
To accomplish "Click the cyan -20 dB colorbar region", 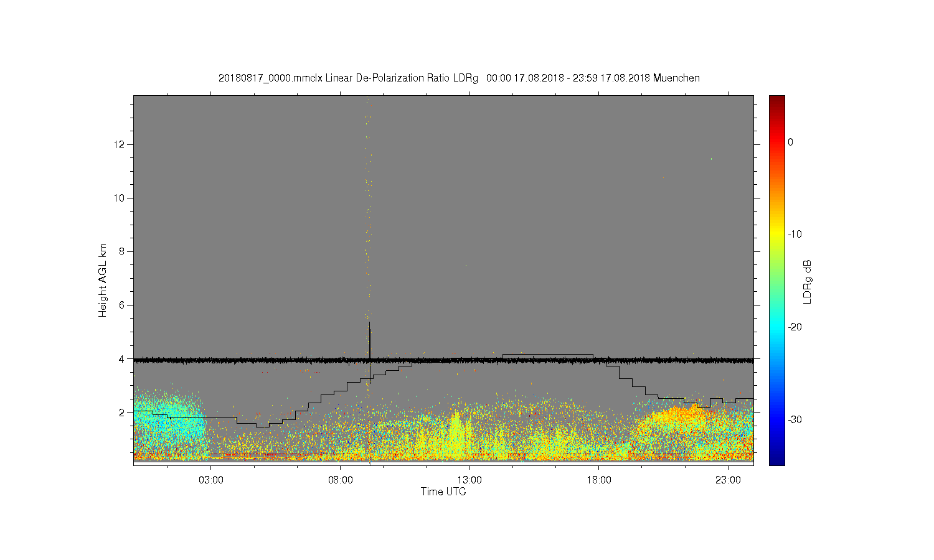I will click(777, 327).
